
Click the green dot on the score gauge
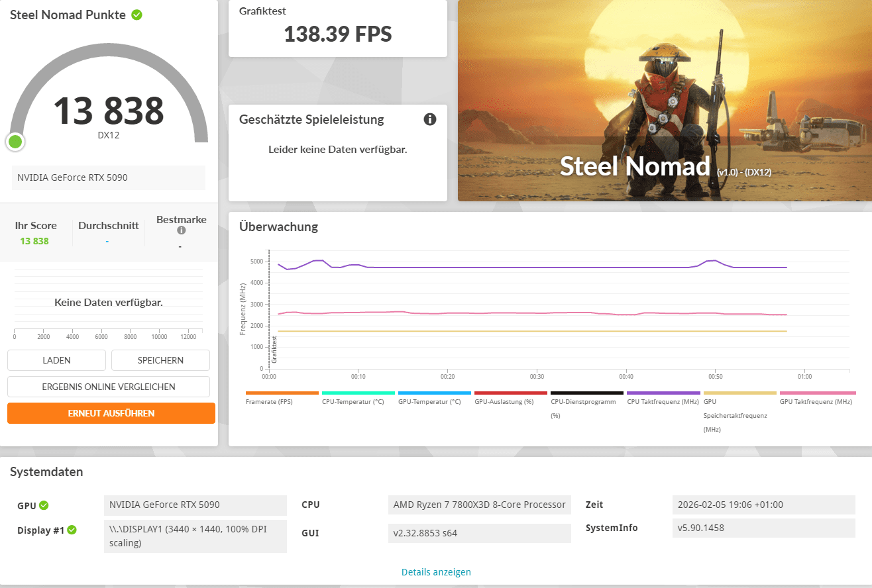[x=15, y=141]
